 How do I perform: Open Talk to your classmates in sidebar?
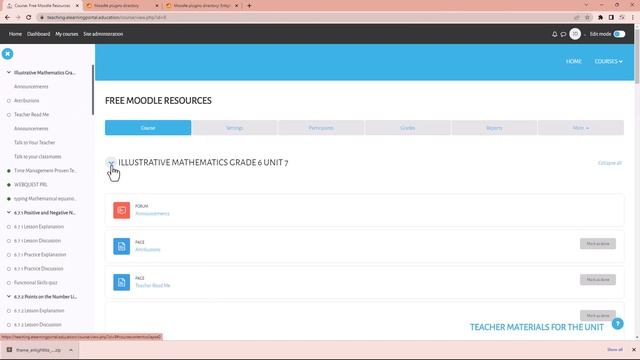click(38, 157)
